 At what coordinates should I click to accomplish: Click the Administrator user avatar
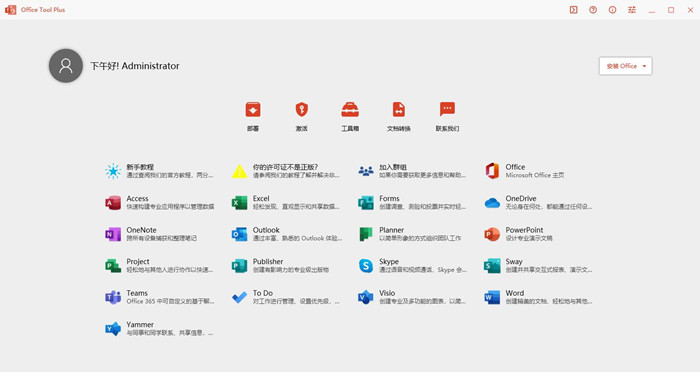tap(66, 66)
